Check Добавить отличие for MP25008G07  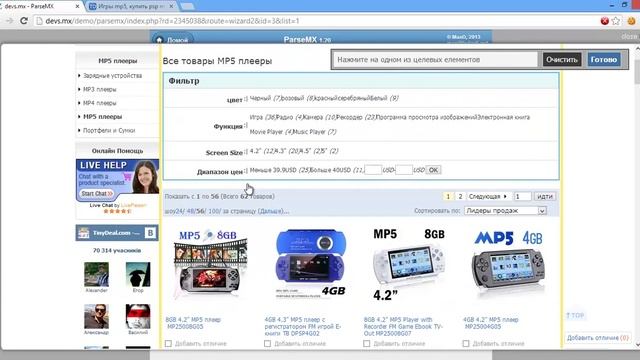[367, 344]
